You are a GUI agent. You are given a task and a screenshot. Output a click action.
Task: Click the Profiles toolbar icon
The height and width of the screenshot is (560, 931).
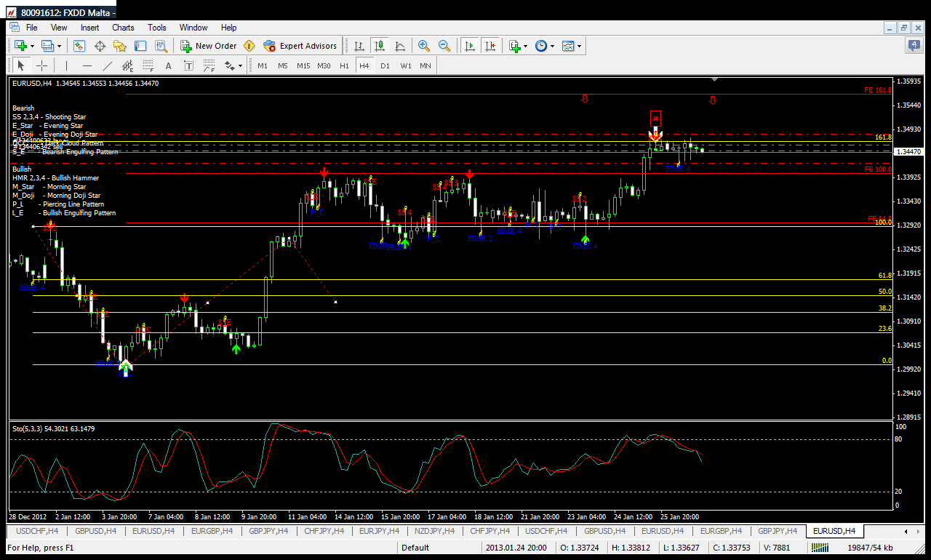[48, 46]
